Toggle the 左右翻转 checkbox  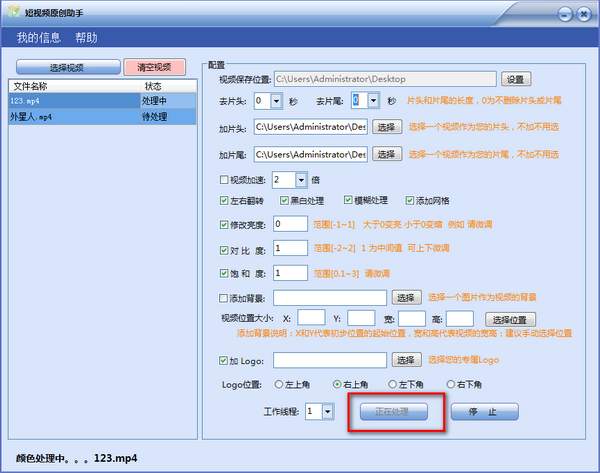[225, 201]
